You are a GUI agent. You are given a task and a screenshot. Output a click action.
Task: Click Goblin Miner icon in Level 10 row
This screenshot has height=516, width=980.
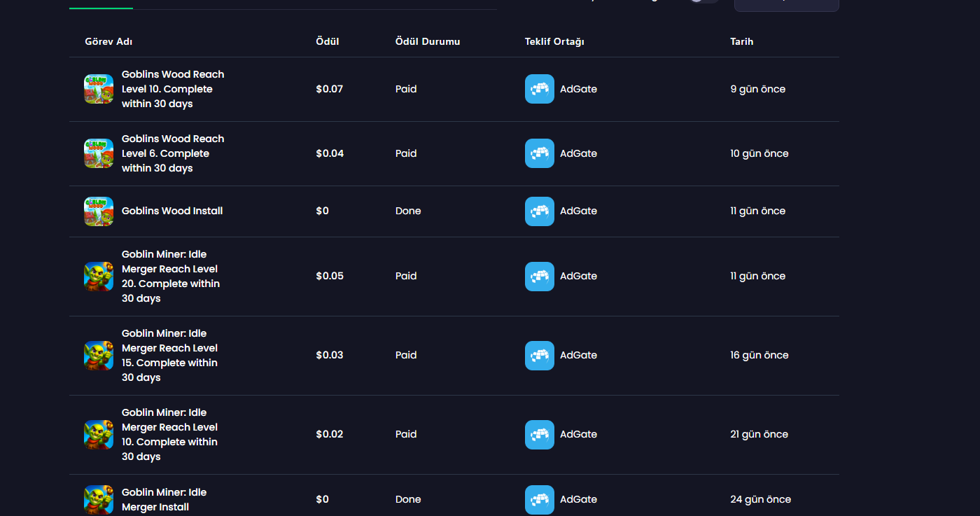click(99, 435)
